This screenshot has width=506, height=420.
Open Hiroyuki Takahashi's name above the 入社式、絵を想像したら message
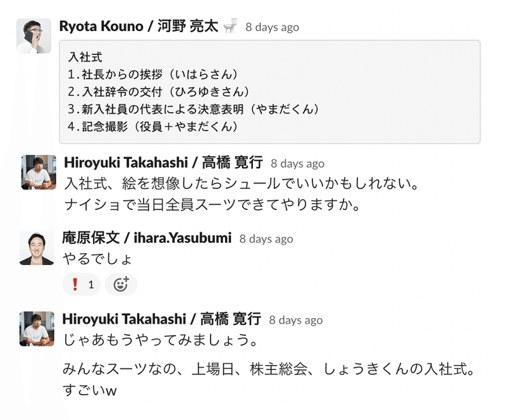[x=163, y=163]
